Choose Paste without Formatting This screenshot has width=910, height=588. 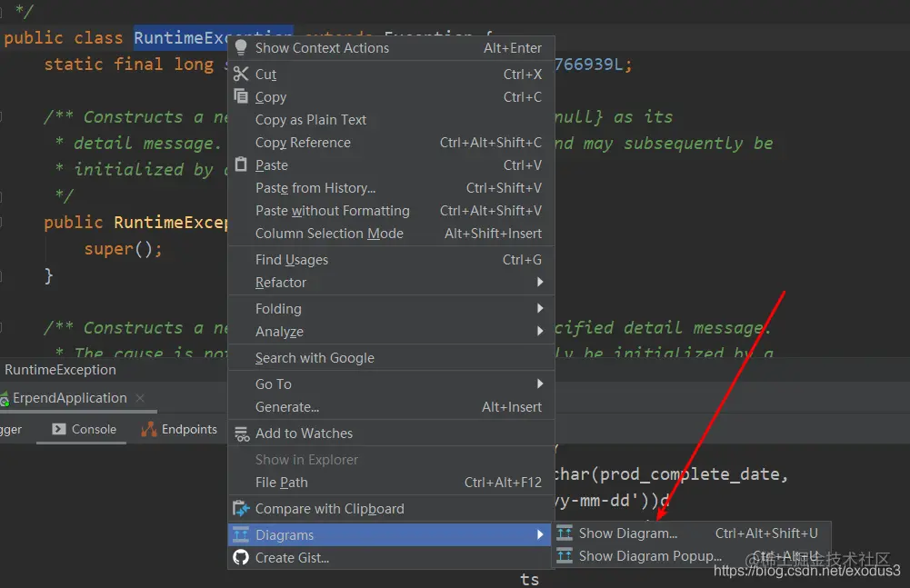click(x=392, y=210)
